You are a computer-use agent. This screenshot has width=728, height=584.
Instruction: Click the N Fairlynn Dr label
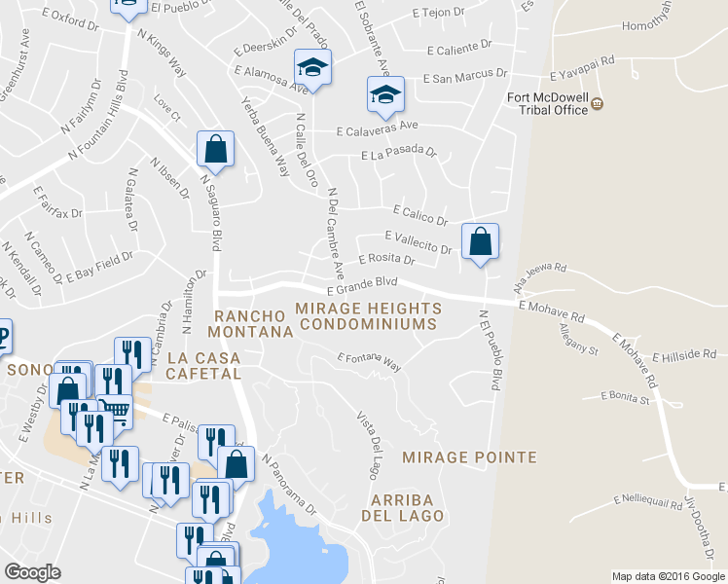(x=81, y=106)
